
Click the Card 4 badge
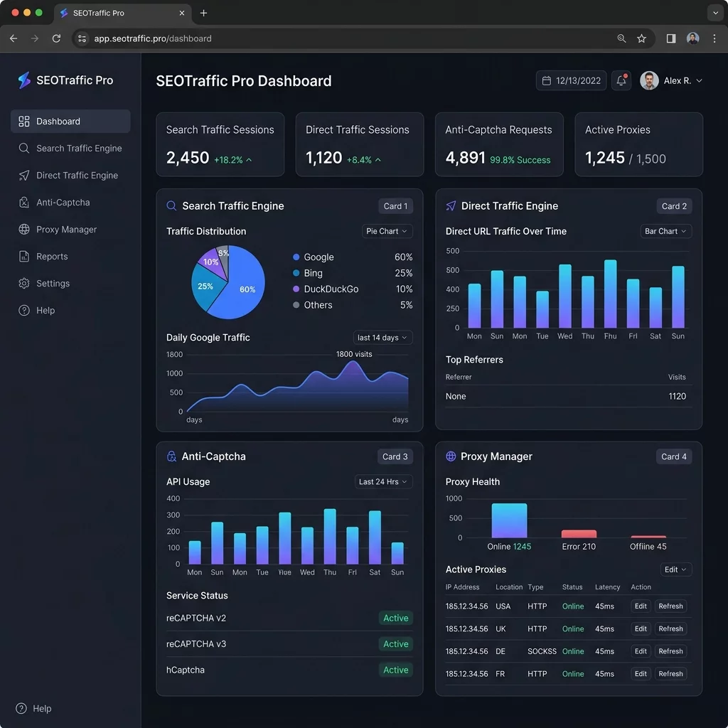674,456
